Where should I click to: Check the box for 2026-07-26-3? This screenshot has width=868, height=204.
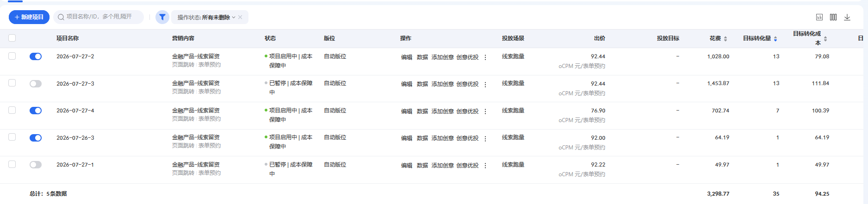point(12,137)
